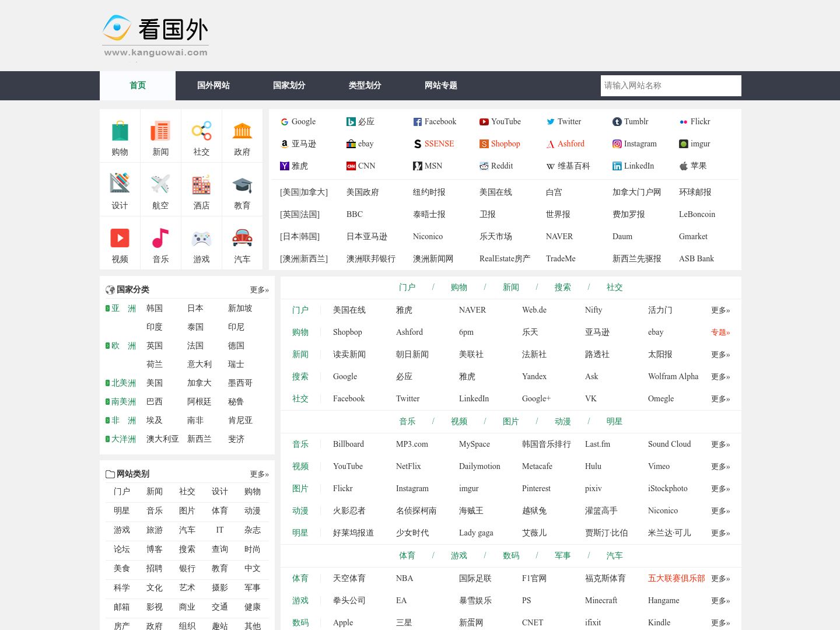Click the Minecraft entry in 游戏 row
Image resolution: width=840 pixels, height=630 pixels.
601,601
